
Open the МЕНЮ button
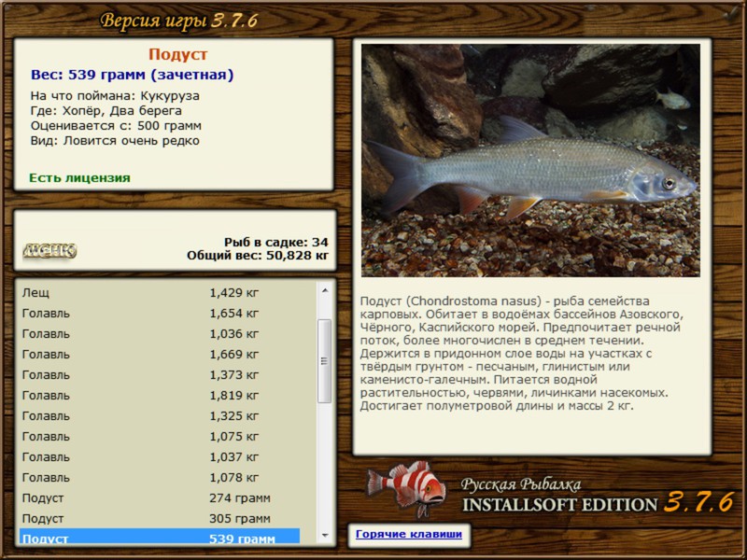coord(49,250)
